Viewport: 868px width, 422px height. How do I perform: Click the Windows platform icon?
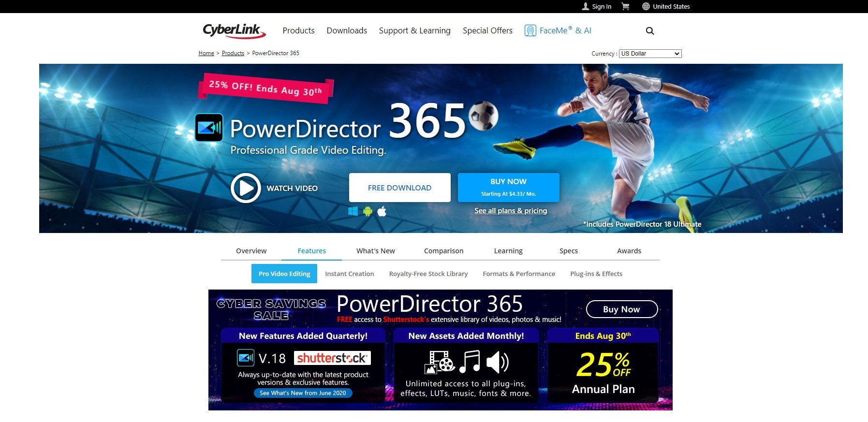click(x=353, y=211)
